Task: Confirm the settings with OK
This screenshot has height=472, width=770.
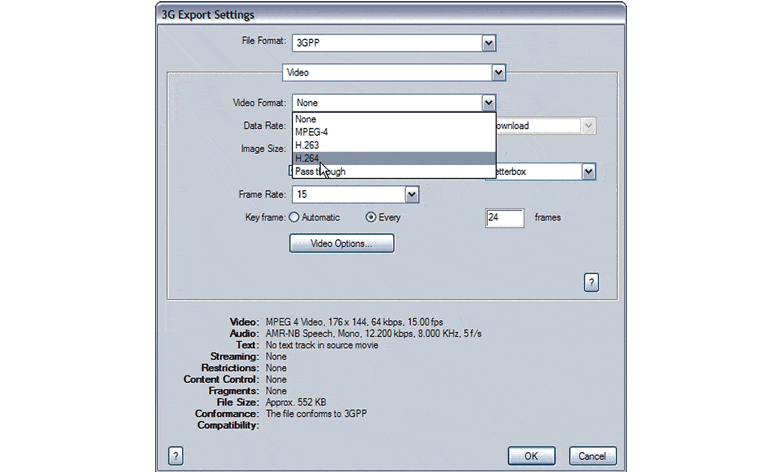Action: (531, 455)
